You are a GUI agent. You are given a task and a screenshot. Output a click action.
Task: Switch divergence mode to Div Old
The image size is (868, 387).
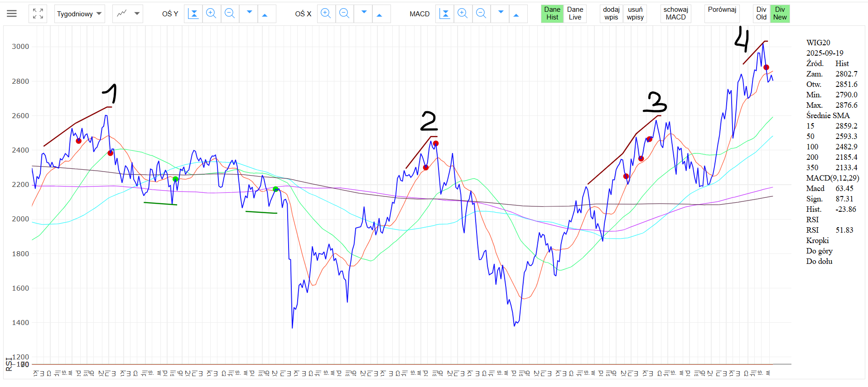[x=761, y=14]
